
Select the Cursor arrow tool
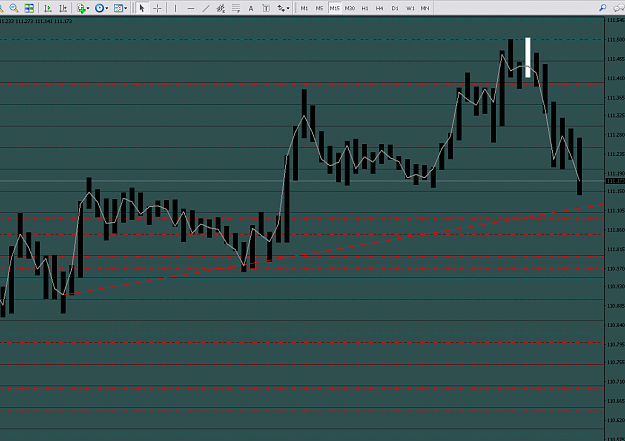142,8
